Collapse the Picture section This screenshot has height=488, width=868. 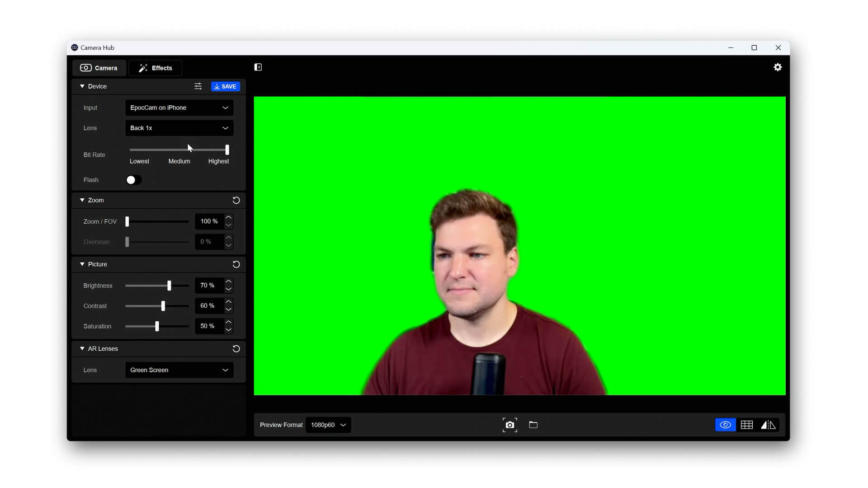click(x=82, y=264)
